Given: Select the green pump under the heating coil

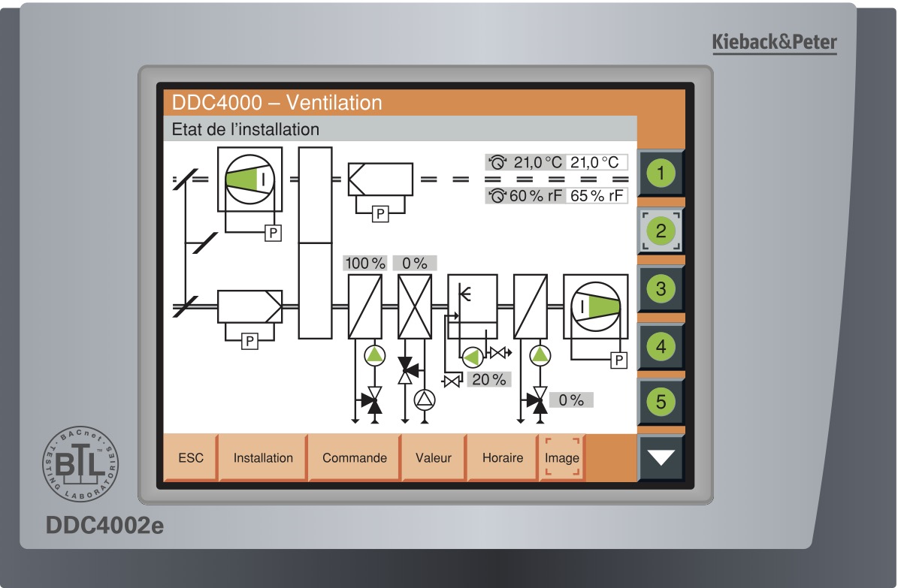Looking at the screenshot, I should click(x=374, y=355).
